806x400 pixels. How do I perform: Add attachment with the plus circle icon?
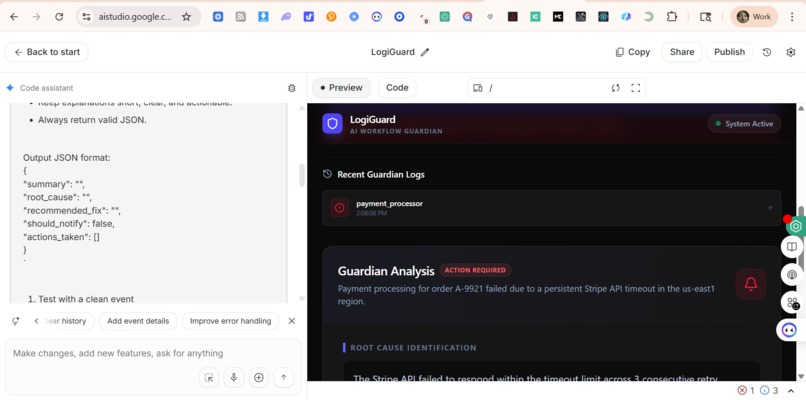pos(259,377)
